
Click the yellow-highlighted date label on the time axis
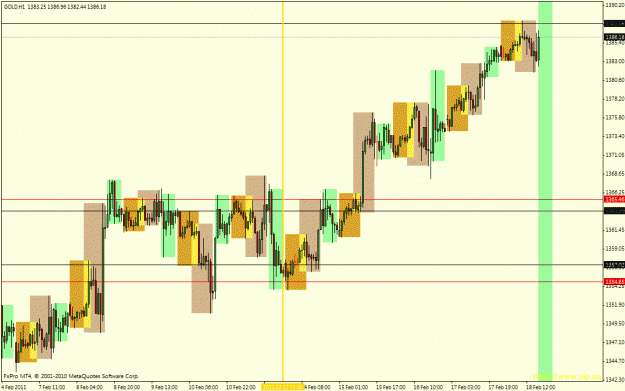pos(283,387)
